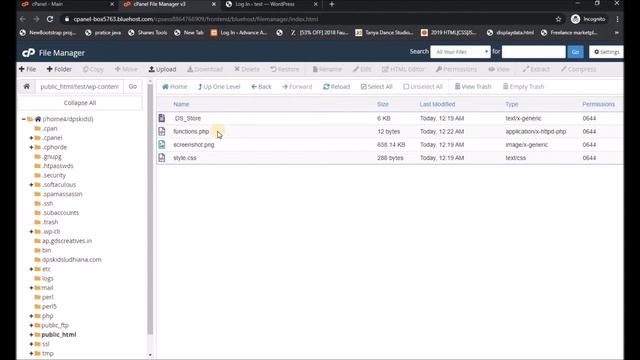The image size is (640, 360).
Task: Sort by Permissions column header
Action: tap(598, 104)
